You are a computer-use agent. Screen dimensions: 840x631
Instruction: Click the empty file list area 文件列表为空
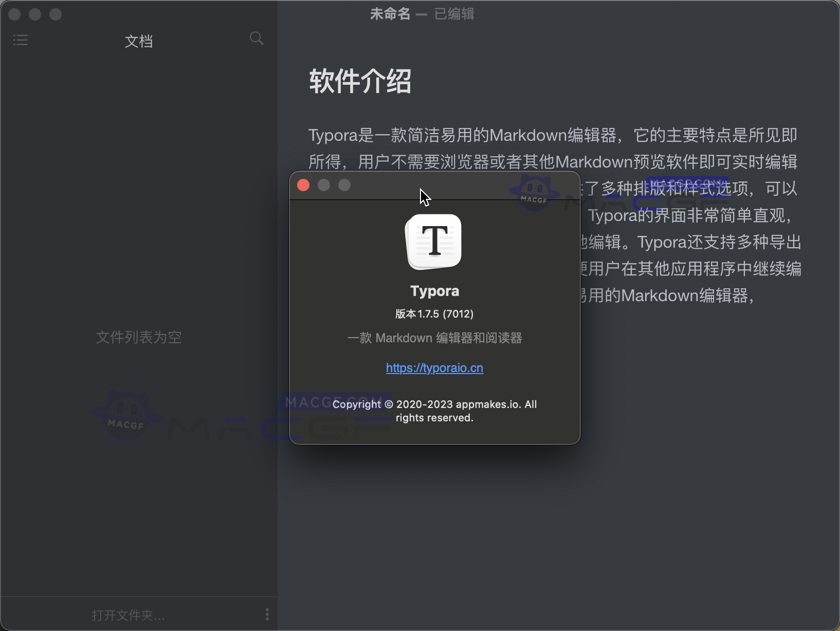[138, 337]
